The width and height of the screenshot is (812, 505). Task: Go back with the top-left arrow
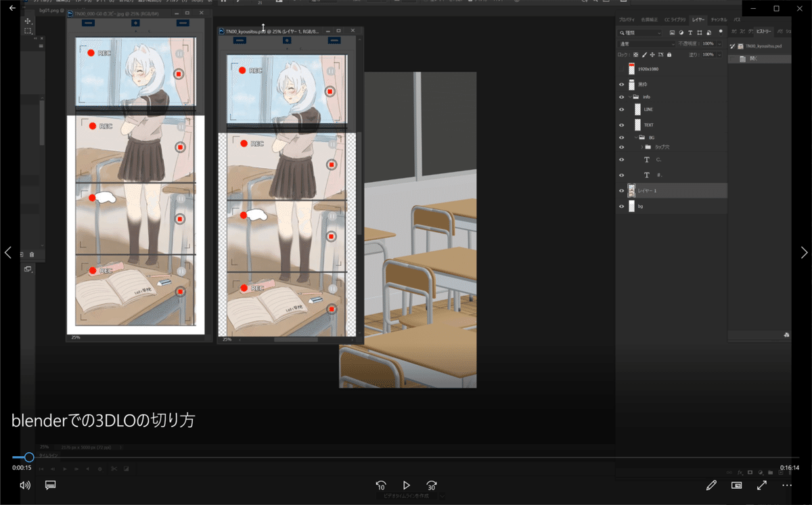pyautogui.click(x=12, y=8)
